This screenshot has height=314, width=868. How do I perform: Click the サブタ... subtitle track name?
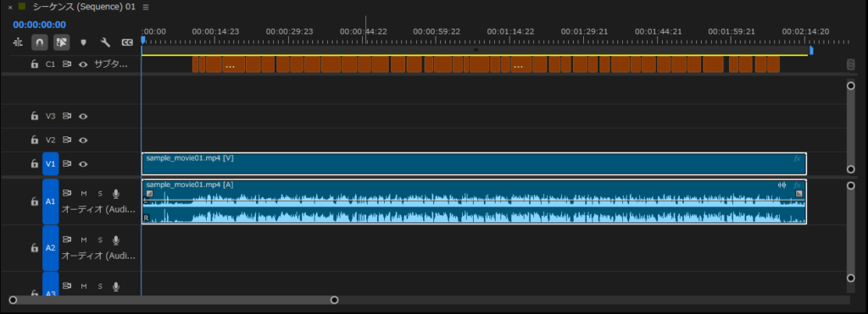point(111,64)
